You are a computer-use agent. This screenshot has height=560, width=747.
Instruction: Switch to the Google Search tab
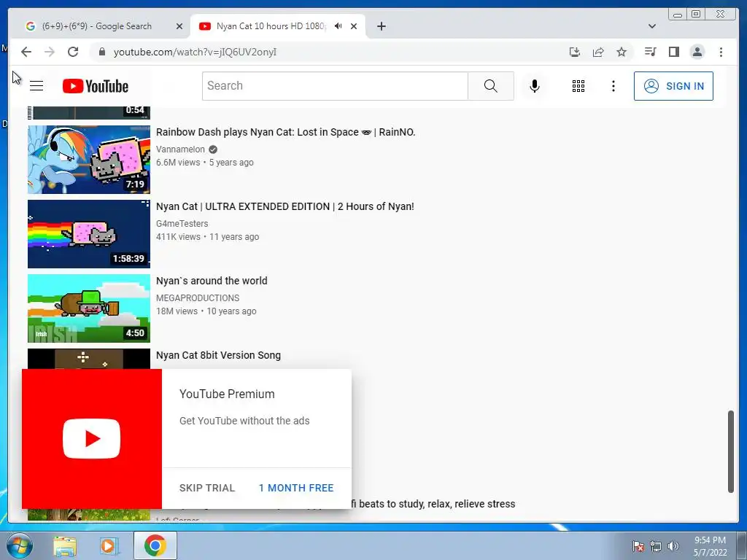pyautogui.click(x=96, y=26)
